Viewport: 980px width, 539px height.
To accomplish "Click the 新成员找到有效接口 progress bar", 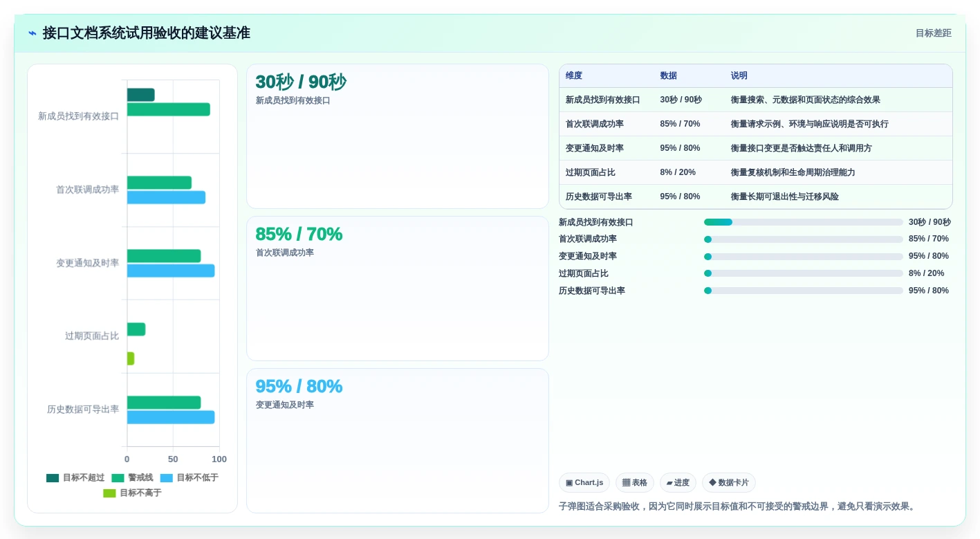I will [x=804, y=222].
